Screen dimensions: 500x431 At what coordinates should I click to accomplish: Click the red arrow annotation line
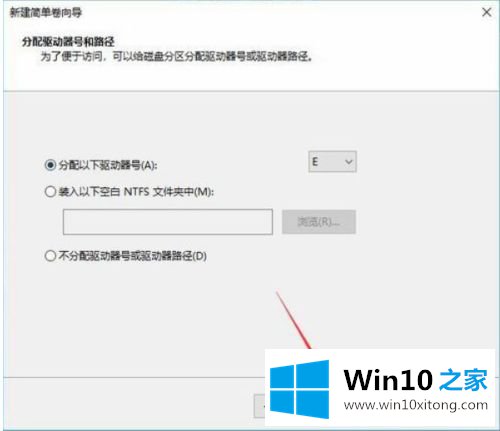(x=293, y=320)
